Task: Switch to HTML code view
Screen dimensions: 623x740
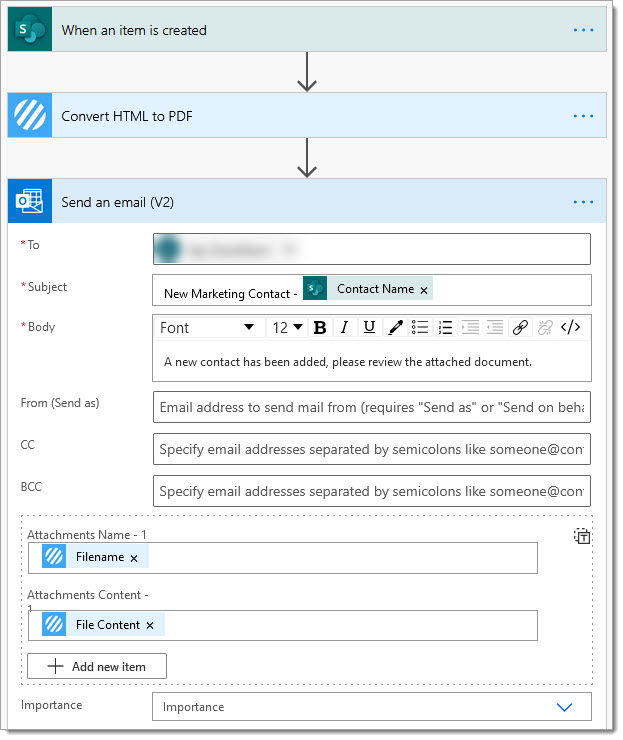Action: (x=570, y=327)
